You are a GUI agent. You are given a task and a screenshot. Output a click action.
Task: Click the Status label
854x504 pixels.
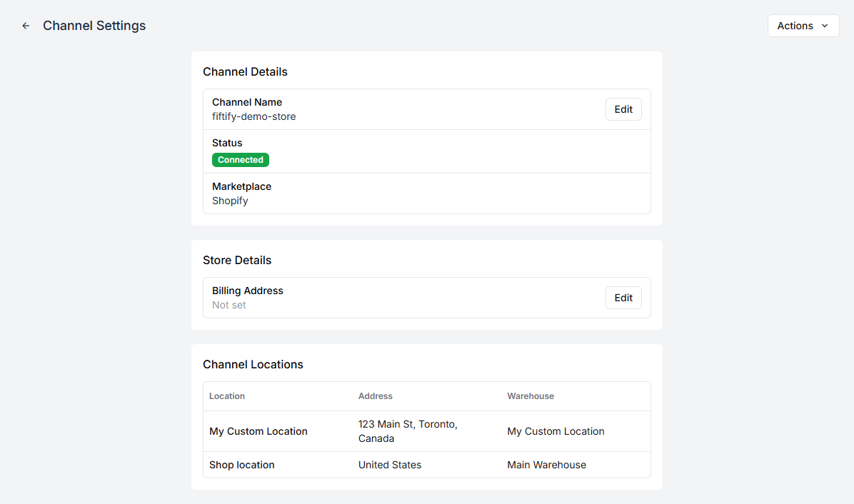227,143
